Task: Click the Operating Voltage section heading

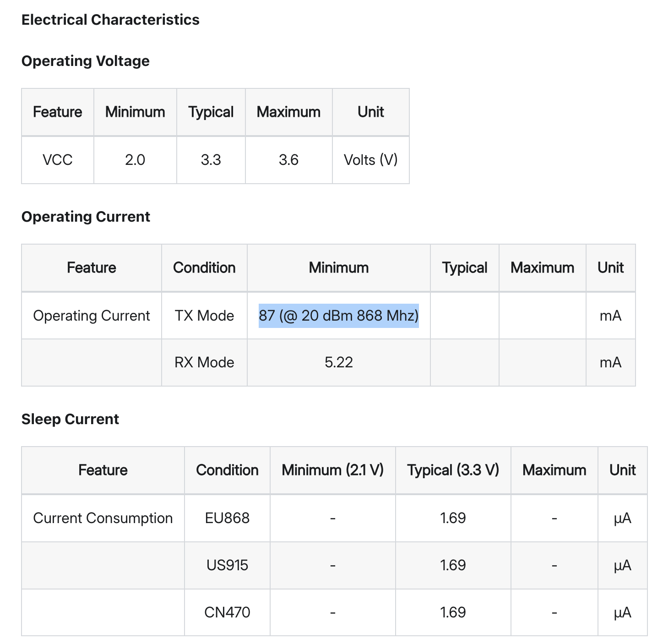Action: [x=85, y=61]
